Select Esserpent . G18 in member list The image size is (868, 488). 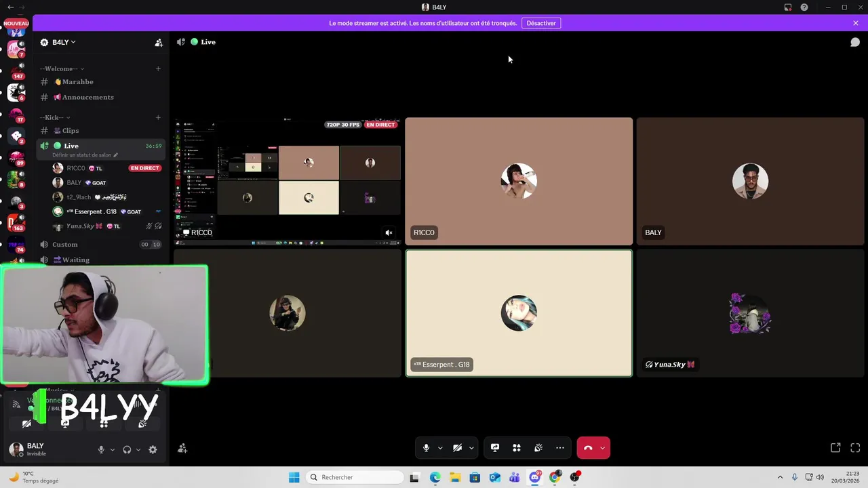click(106, 211)
